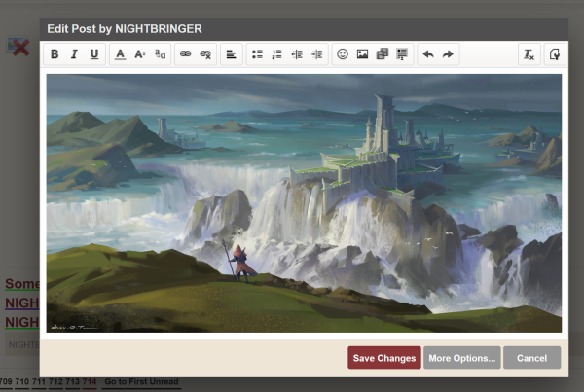The image size is (584, 392).
Task: Click the outdent icon
Action: 297,54
